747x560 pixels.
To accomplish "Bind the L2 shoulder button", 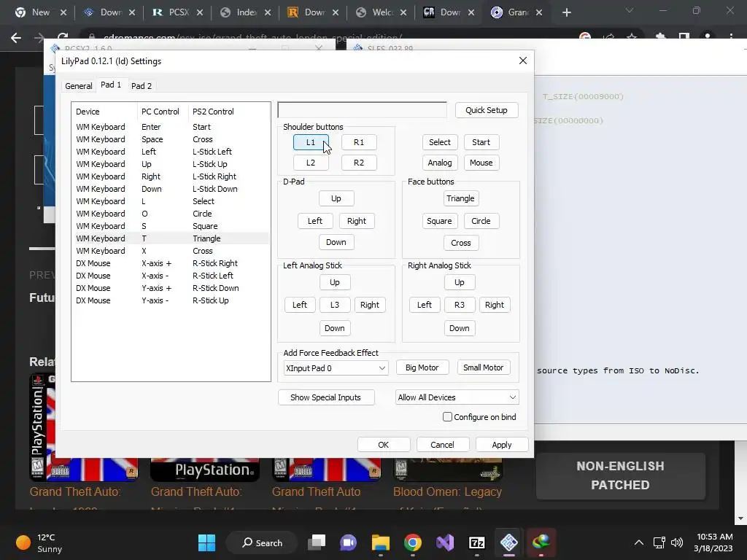I will (311, 163).
